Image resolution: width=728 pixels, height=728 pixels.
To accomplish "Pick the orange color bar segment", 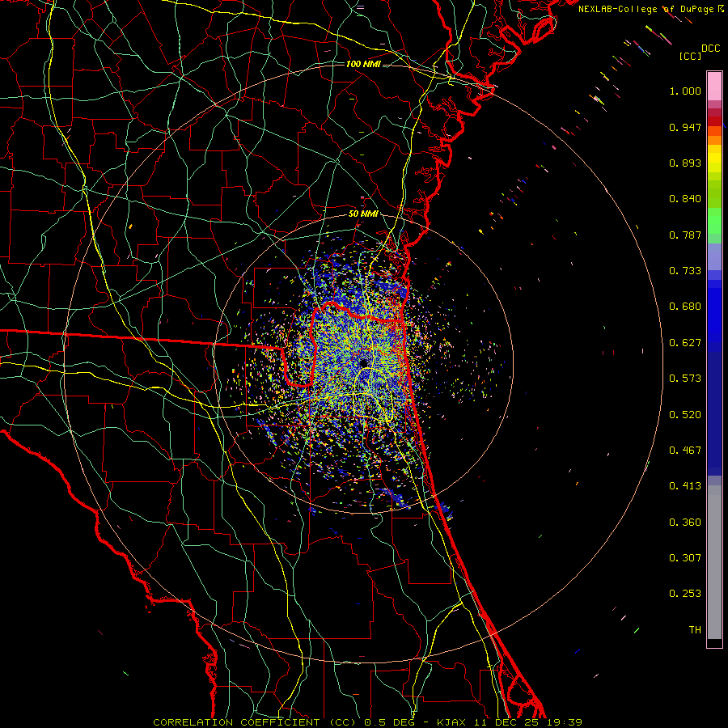I will [714, 140].
